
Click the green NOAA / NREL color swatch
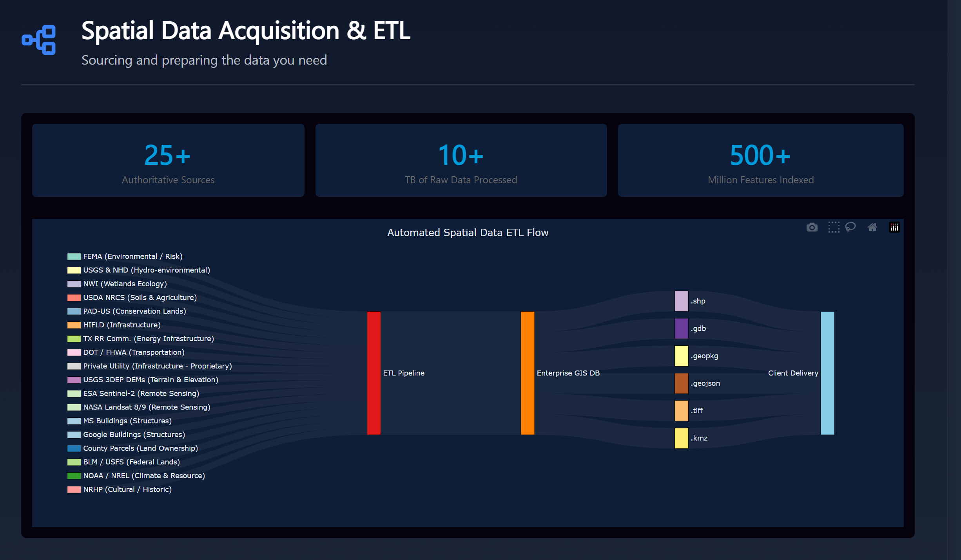(73, 475)
